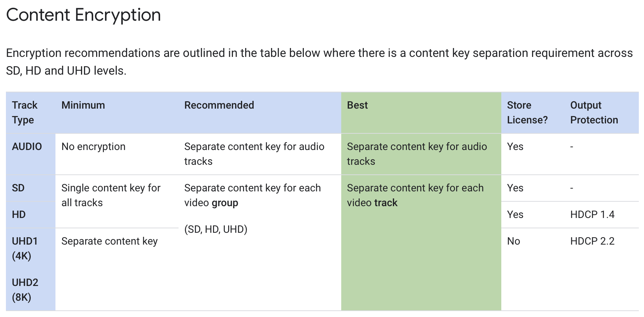Click the UHD2 (8K) row label
The height and width of the screenshot is (317, 644).
[x=25, y=290]
